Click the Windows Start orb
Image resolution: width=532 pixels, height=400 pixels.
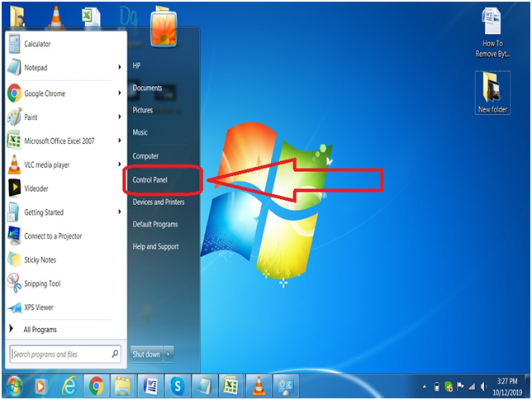pyautogui.click(x=15, y=386)
